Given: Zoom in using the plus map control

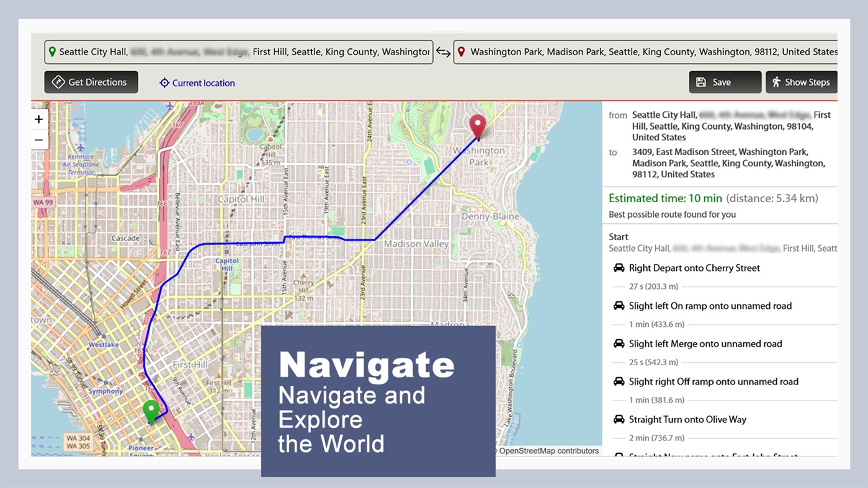Looking at the screenshot, I should 38,119.
